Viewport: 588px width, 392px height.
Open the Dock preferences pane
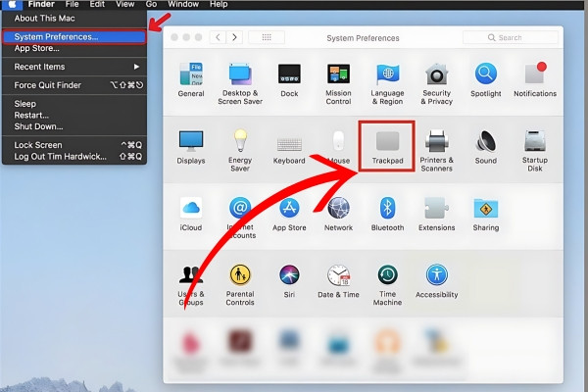[289, 79]
